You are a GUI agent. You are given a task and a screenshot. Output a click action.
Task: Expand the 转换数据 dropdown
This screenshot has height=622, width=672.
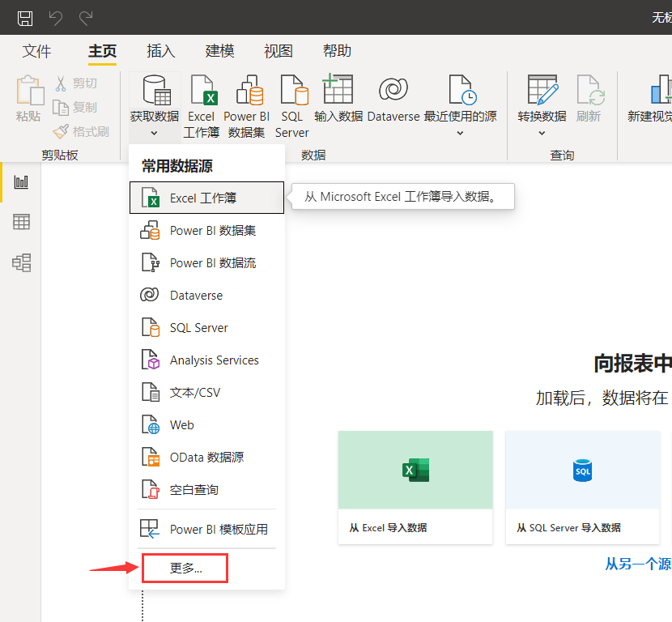point(542,133)
